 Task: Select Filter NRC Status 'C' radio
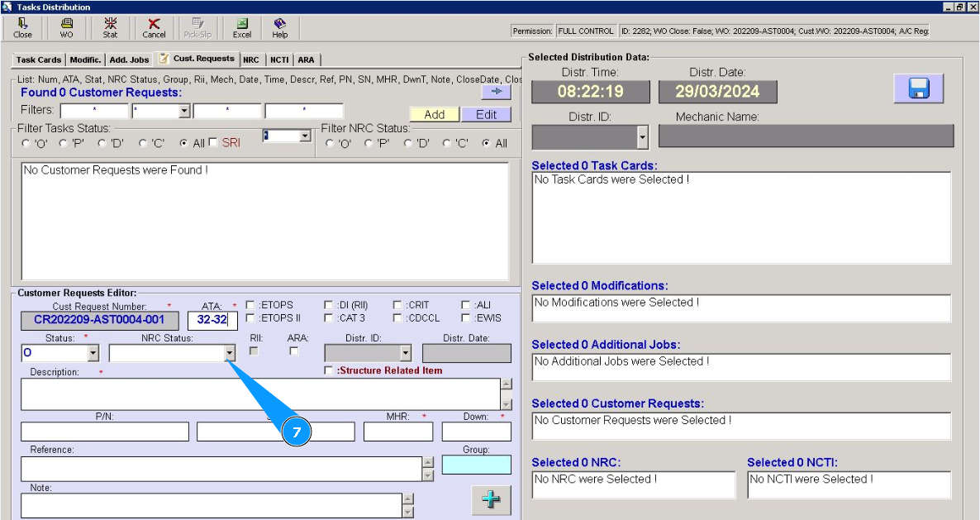click(447, 143)
